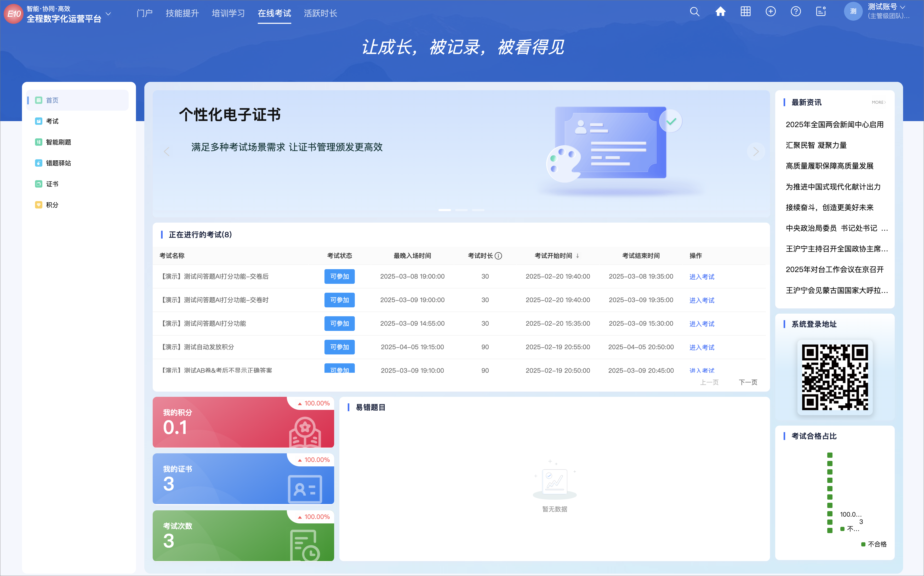Screen dimensions: 924x576
Task: Open the grid apps icon
Action: click(745, 12)
